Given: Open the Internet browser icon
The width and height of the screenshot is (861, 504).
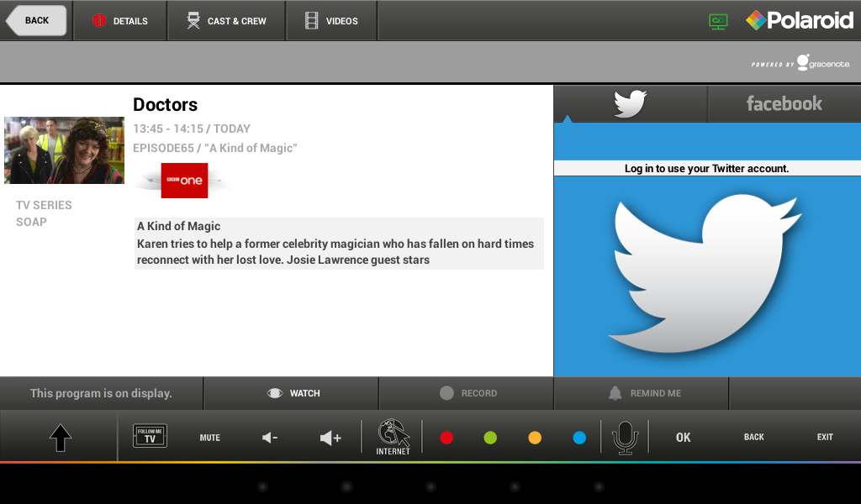Looking at the screenshot, I should point(394,437).
